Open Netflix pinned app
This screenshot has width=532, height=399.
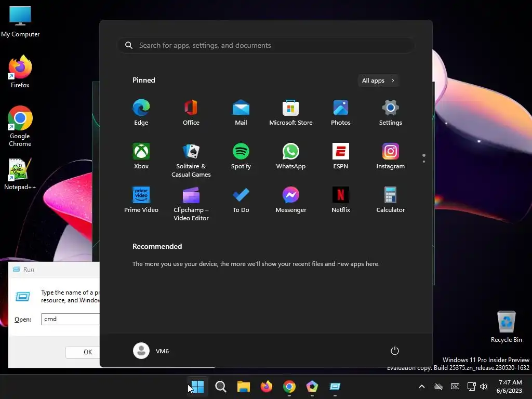(341, 200)
